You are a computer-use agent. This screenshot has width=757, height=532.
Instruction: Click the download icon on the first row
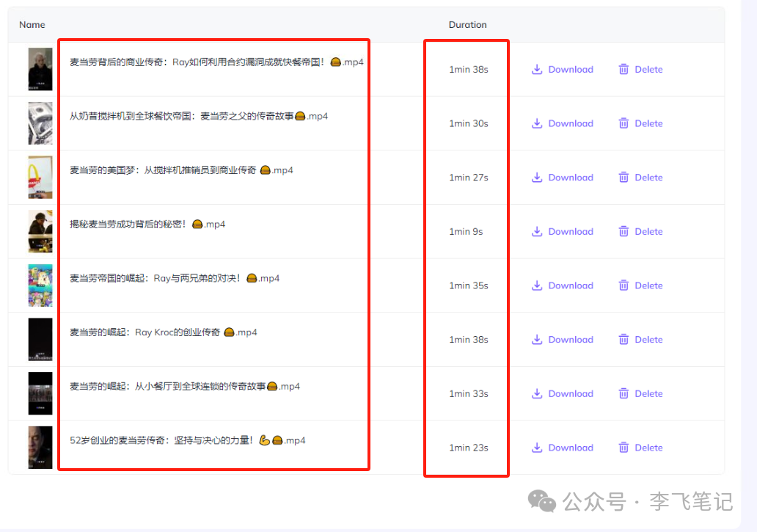coord(536,69)
